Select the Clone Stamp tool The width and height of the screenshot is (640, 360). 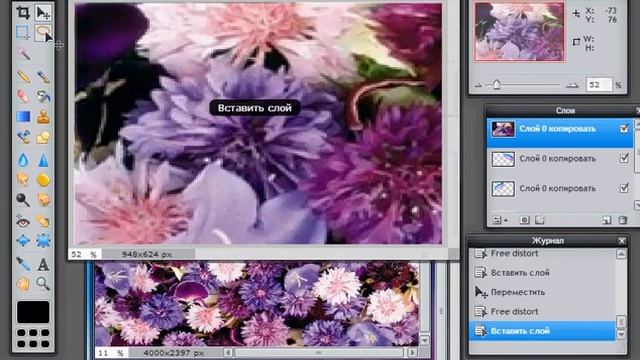tap(43, 117)
